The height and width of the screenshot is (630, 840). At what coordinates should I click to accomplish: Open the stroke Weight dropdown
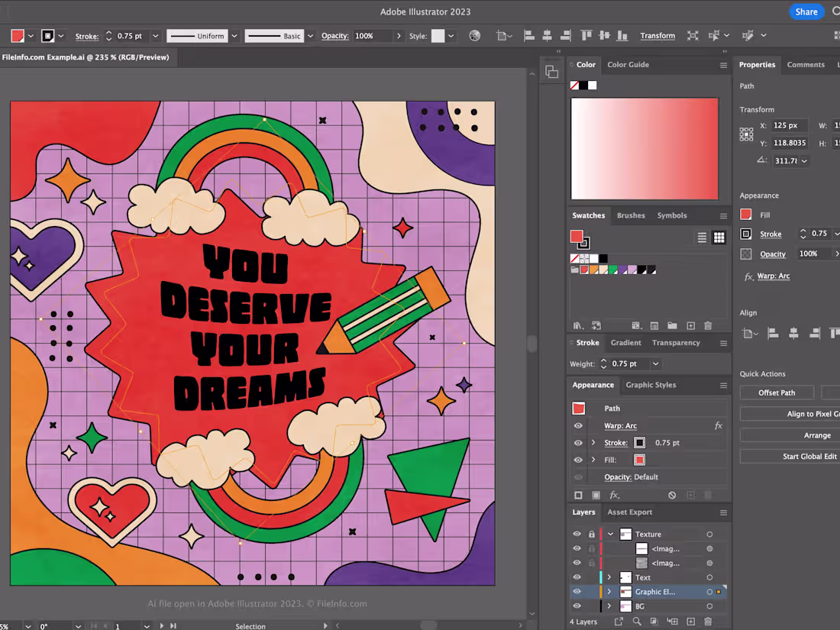655,364
